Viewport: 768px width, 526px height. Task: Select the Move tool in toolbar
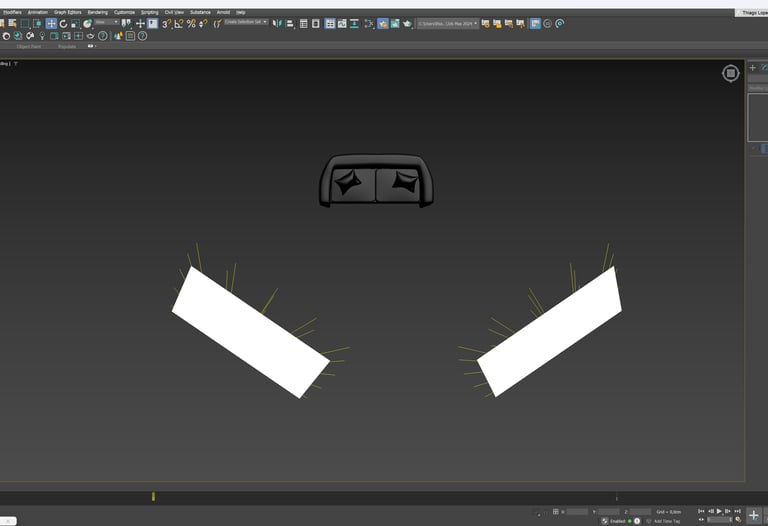click(51, 24)
